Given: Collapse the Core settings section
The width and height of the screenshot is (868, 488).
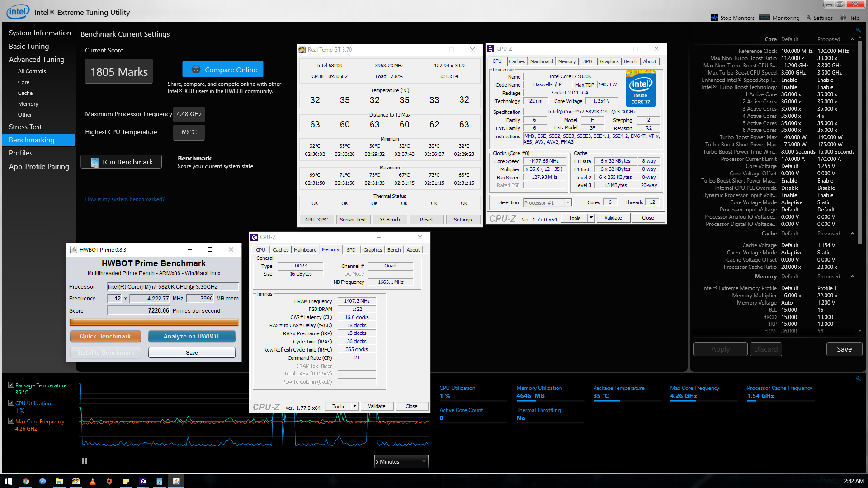Looking at the screenshot, I should [x=852, y=39].
